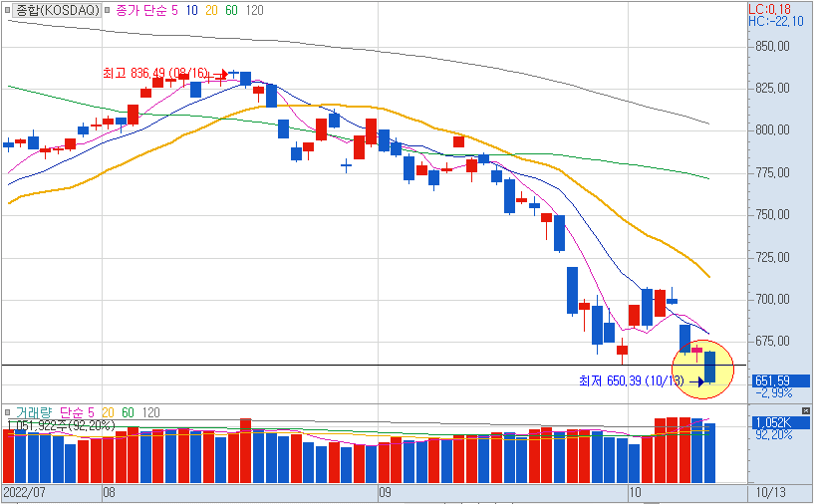Screen dimensions: 814x504
Task: Click the 최저 650,39 (10/13) low annotation
Action: coord(632,380)
